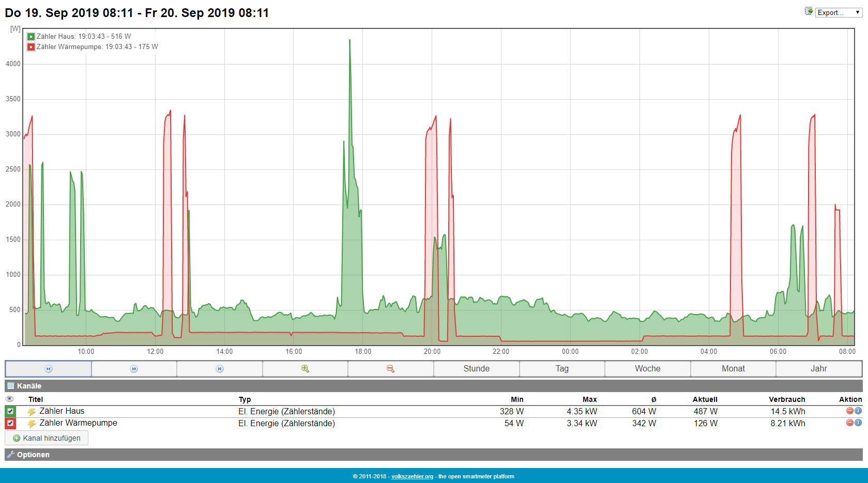Delete the Zähler Haus channel via red icon
The height and width of the screenshot is (483, 868).
pyautogui.click(x=849, y=411)
